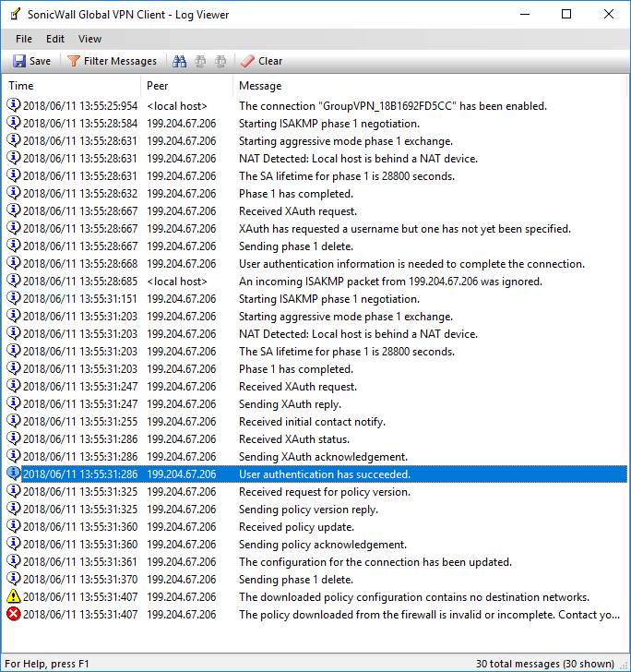
Task: Click info icon of 'User authentication information is needed' row
Action: point(13,263)
